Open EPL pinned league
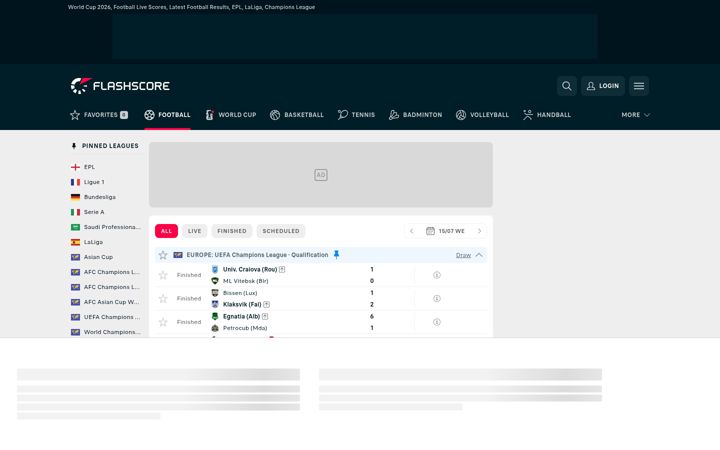720x450 pixels. pos(89,167)
